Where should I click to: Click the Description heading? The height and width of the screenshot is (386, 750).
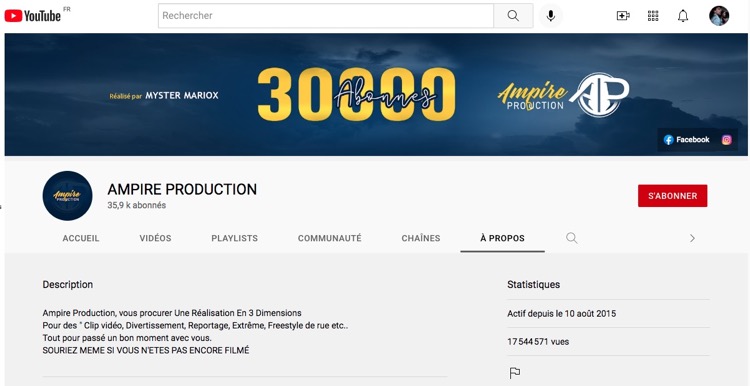coord(67,285)
